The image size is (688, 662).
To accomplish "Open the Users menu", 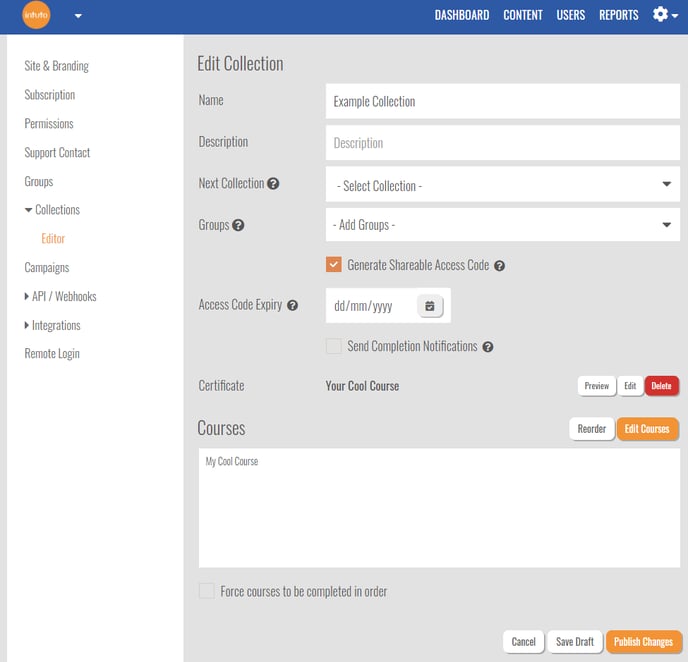I will 570,15.
